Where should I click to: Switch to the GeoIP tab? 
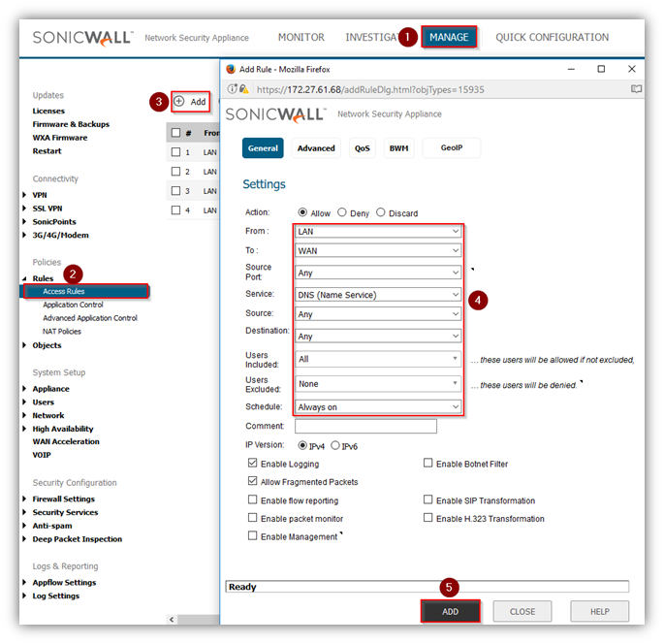(x=452, y=147)
